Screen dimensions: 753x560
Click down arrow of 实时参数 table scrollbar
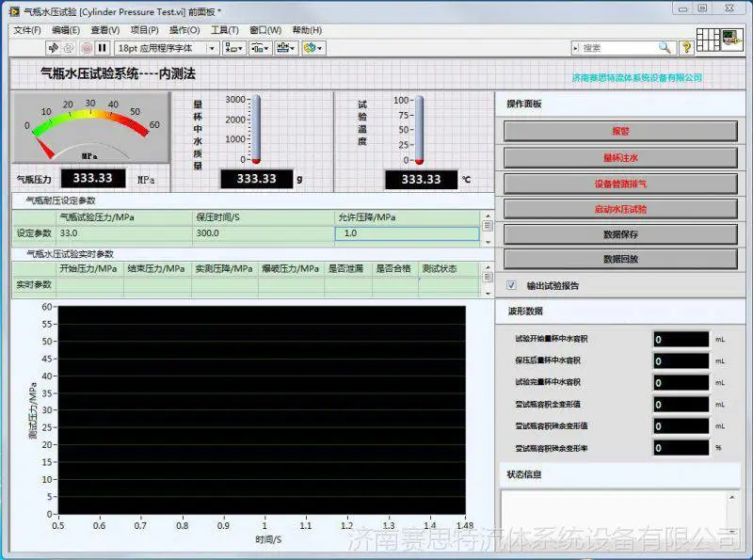(488, 293)
